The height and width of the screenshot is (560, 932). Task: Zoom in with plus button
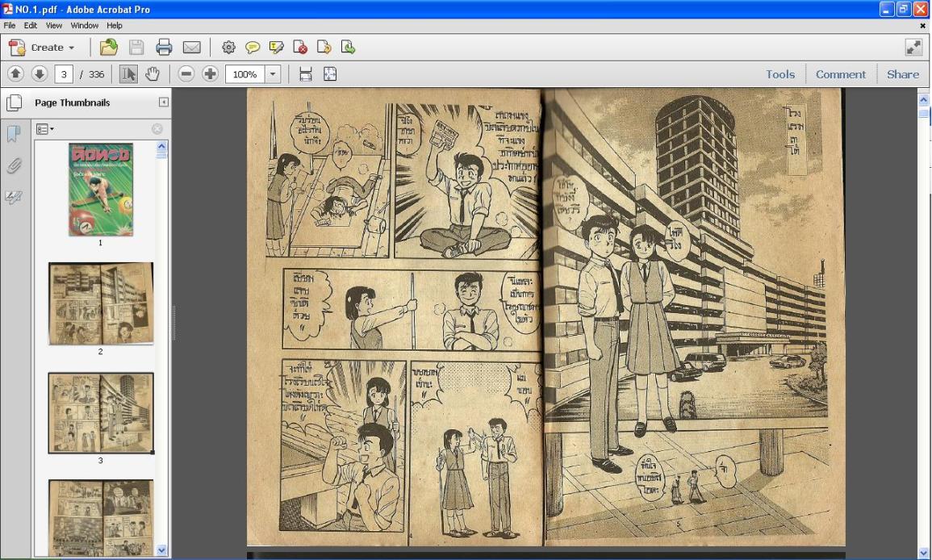pos(210,73)
